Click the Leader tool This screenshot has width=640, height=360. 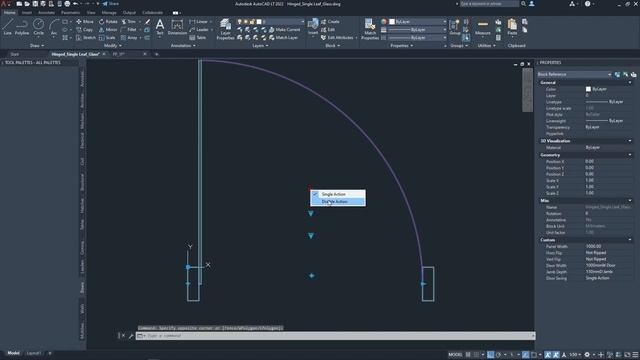coord(199,30)
